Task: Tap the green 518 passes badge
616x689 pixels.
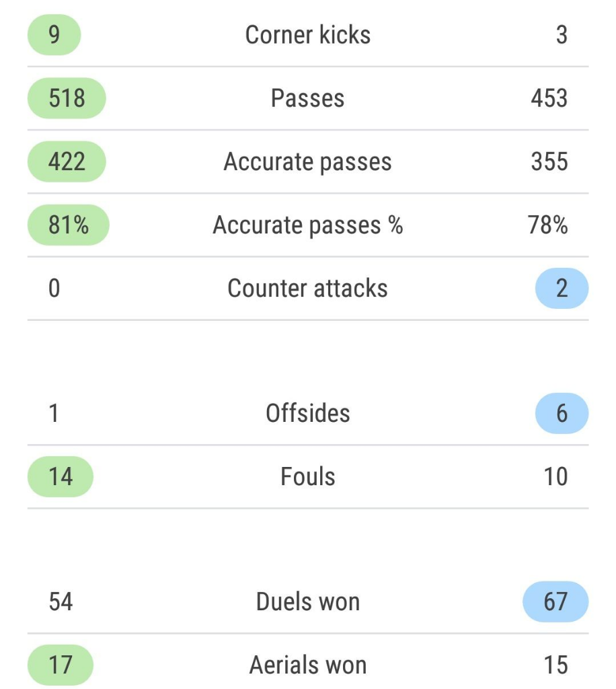Action: pyautogui.click(x=67, y=98)
